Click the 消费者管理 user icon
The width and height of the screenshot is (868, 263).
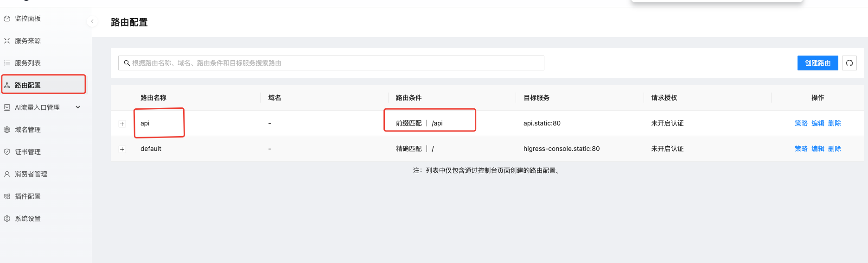point(7,174)
